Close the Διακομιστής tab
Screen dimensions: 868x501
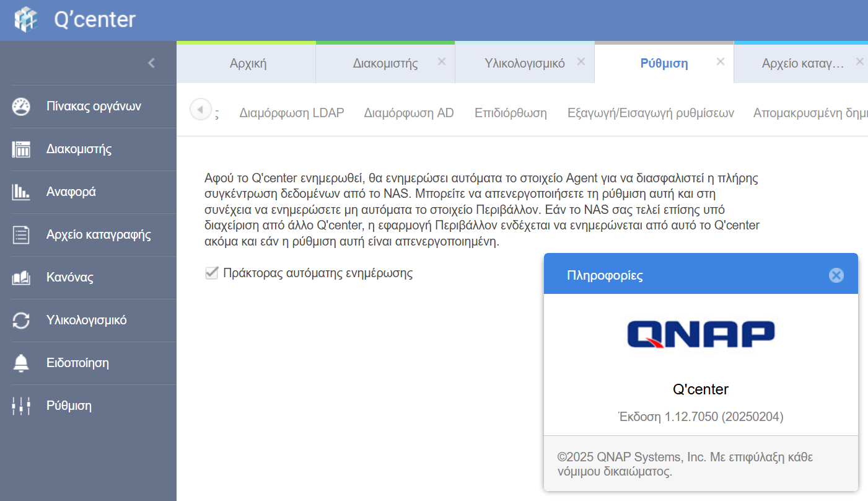441,61
